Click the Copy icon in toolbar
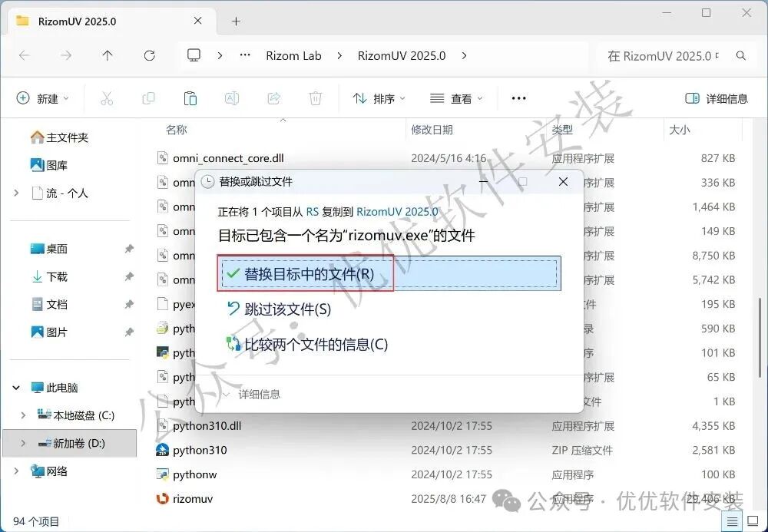The image size is (768, 532). tap(148, 98)
